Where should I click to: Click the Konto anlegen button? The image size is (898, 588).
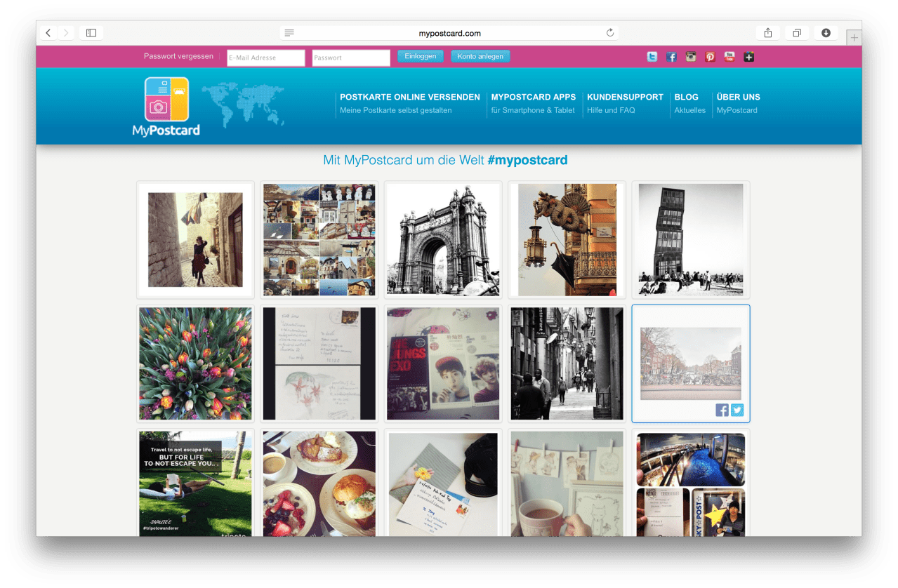coord(480,56)
